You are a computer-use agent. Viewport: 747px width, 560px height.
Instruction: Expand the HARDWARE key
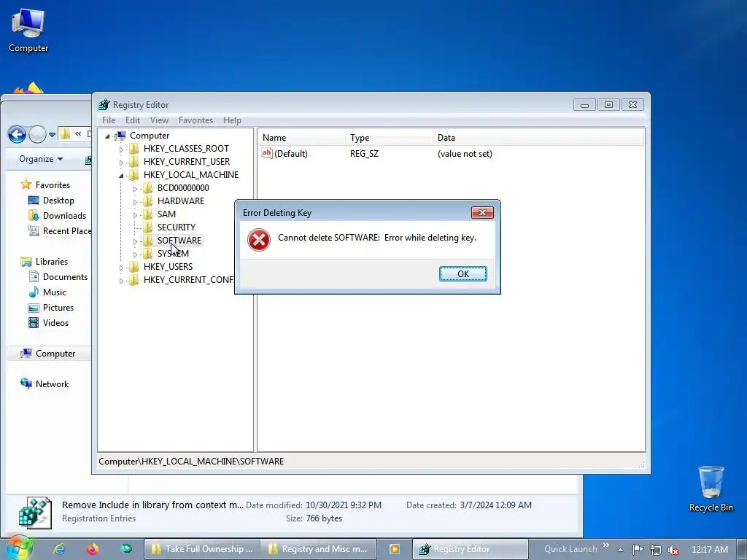pyautogui.click(x=135, y=202)
